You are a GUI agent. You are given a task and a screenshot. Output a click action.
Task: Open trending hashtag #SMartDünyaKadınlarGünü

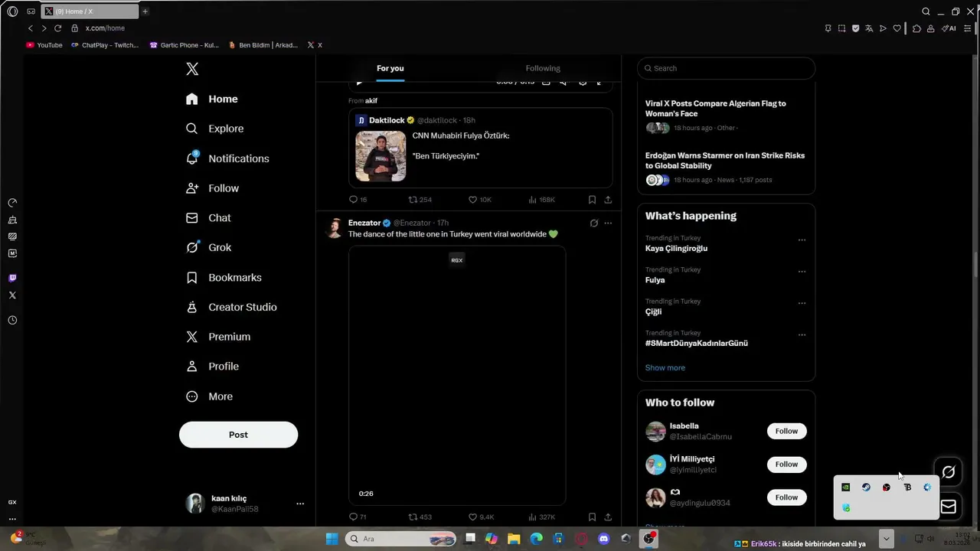[697, 344]
